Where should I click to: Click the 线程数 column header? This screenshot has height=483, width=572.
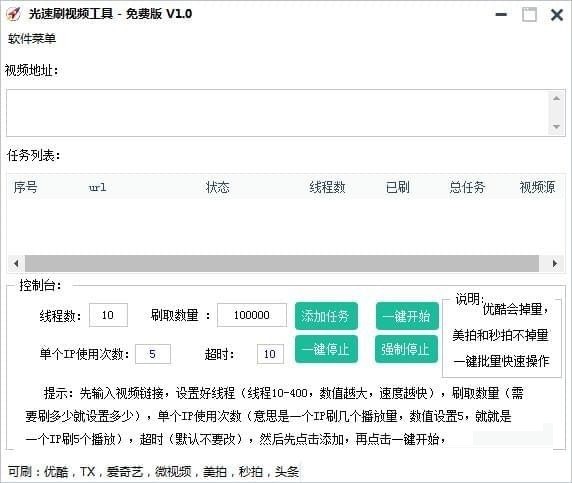click(x=327, y=187)
